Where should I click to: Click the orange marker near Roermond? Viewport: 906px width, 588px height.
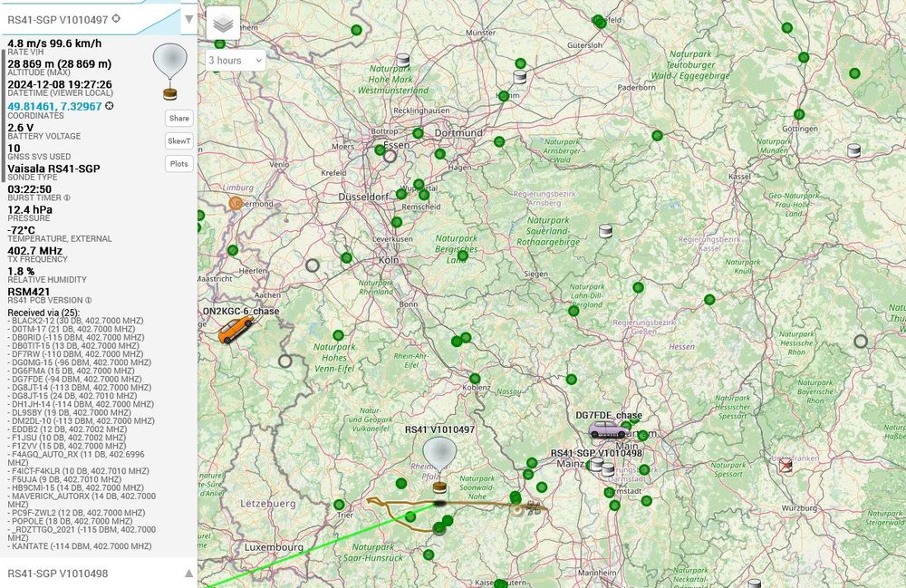[x=236, y=203]
